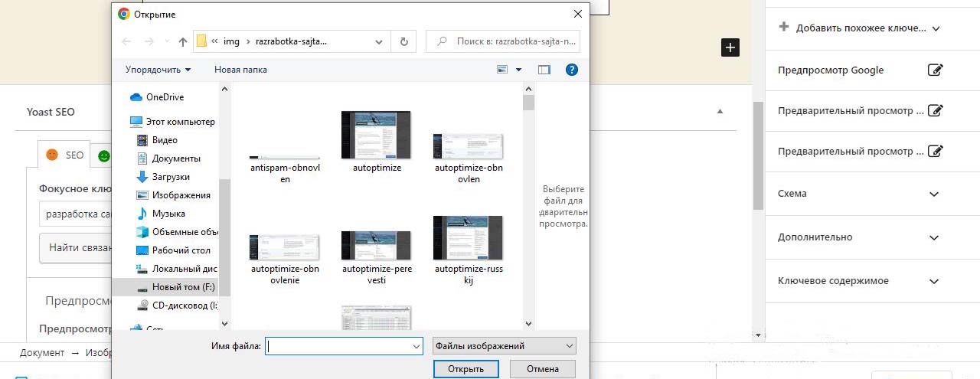Open the file dialog help icon

tap(571, 70)
